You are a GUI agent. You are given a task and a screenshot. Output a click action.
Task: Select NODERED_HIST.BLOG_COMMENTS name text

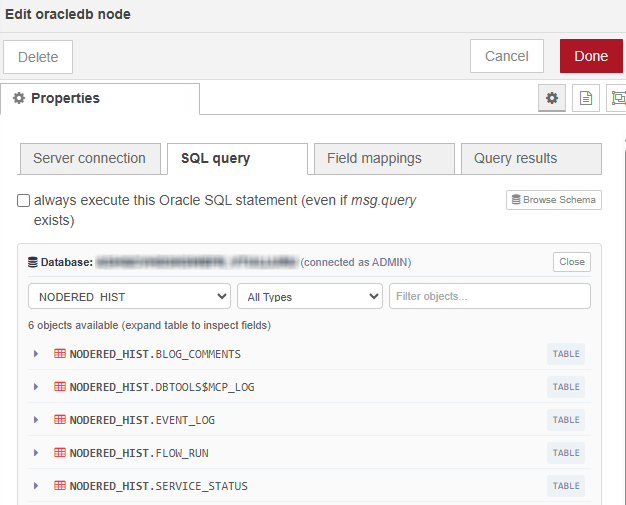pos(155,354)
